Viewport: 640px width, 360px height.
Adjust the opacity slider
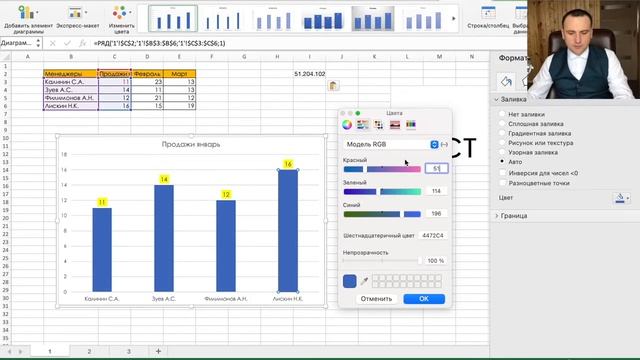[382, 260]
